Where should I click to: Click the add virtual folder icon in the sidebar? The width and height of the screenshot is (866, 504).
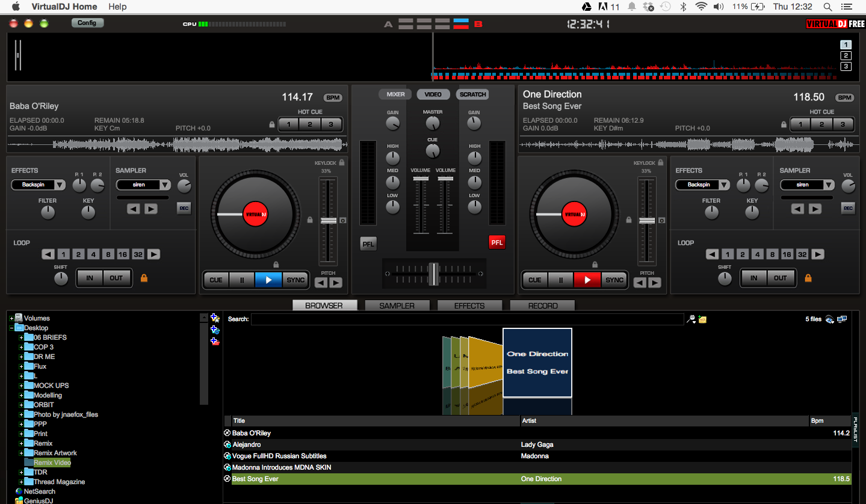click(214, 330)
